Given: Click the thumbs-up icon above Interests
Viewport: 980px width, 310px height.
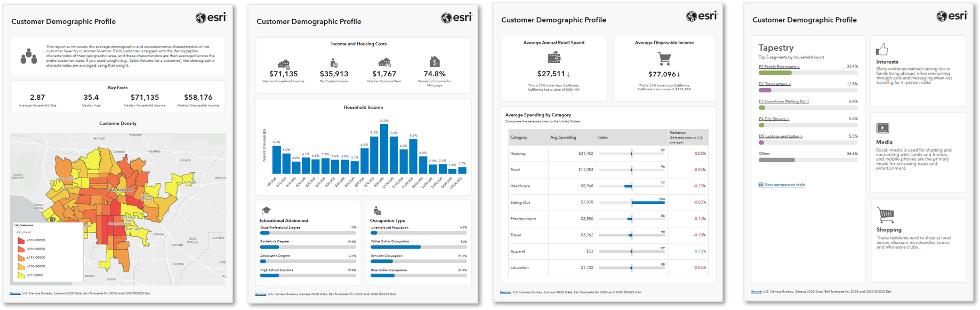Looking at the screenshot, I should [882, 50].
